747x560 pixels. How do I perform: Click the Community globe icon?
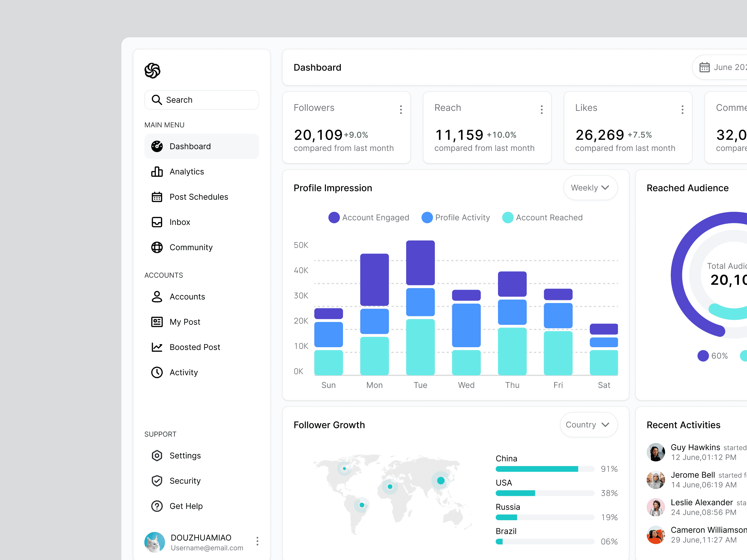(x=157, y=247)
